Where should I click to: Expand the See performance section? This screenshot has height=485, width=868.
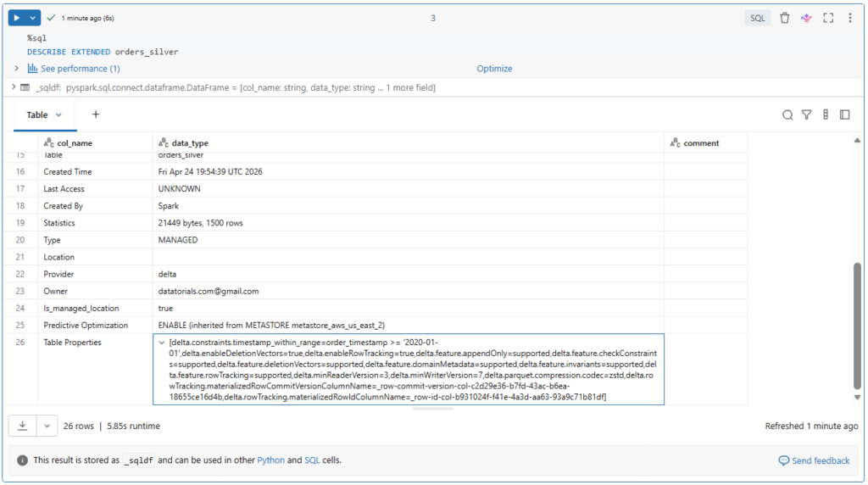coord(17,69)
